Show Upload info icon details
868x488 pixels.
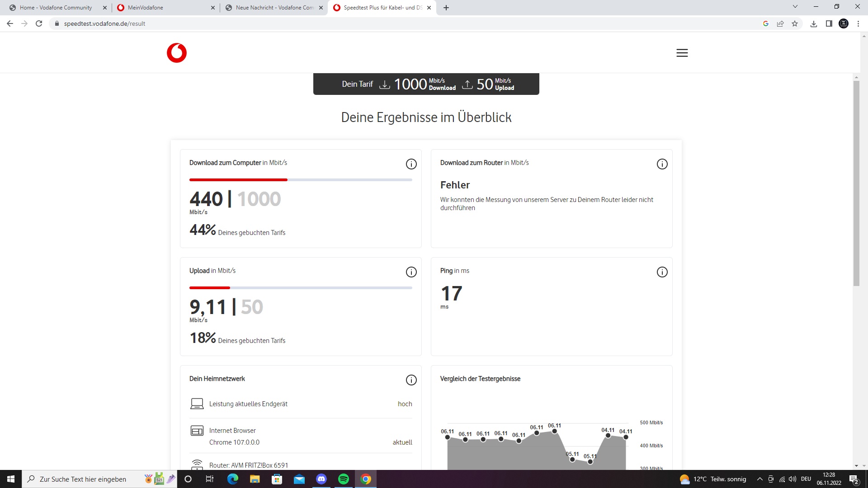[411, 272]
